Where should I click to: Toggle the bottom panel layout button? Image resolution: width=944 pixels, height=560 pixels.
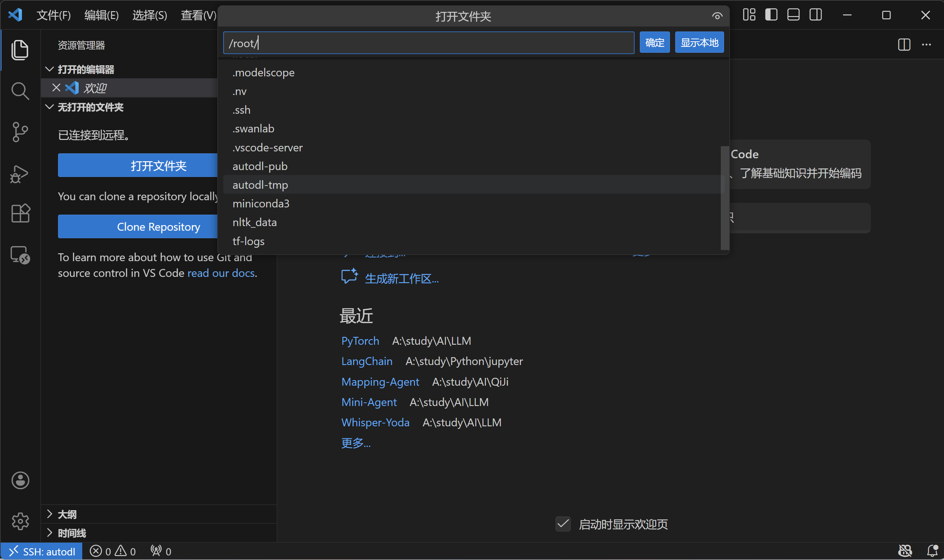(793, 15)
